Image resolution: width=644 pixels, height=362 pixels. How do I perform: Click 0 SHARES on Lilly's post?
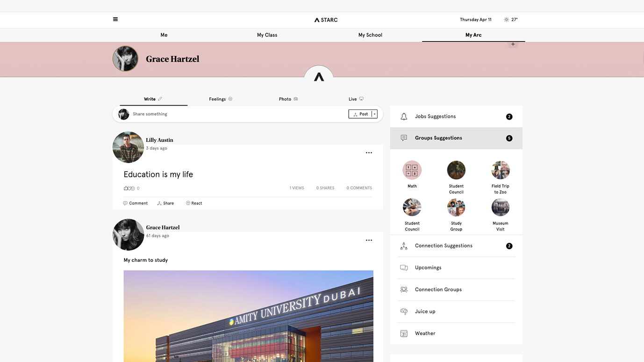pos(325,188)
